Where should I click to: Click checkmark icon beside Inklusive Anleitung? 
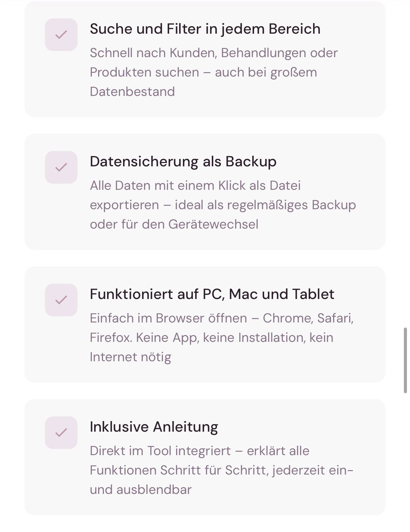click(x=61, y=433)
